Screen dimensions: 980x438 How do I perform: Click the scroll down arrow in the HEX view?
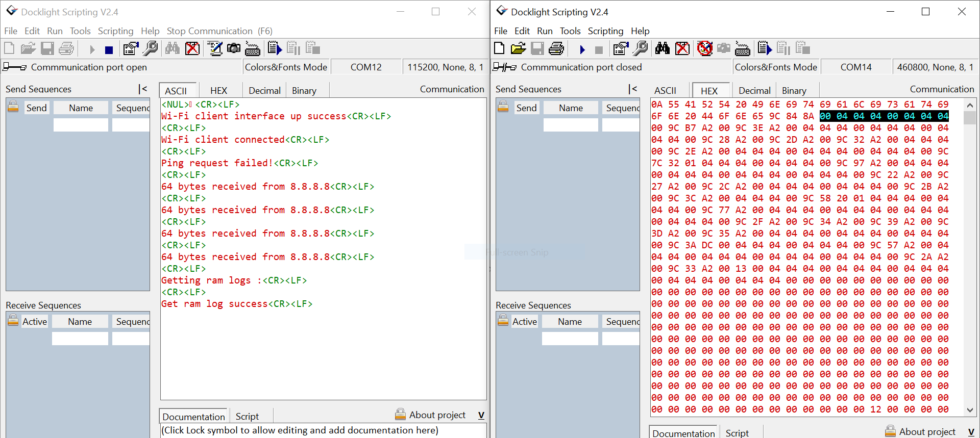(970, 410)
